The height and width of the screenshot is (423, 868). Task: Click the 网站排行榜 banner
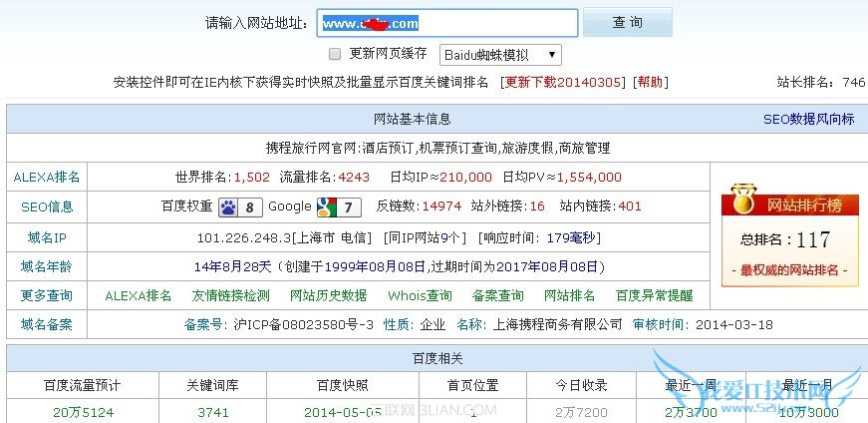(790, 206)
